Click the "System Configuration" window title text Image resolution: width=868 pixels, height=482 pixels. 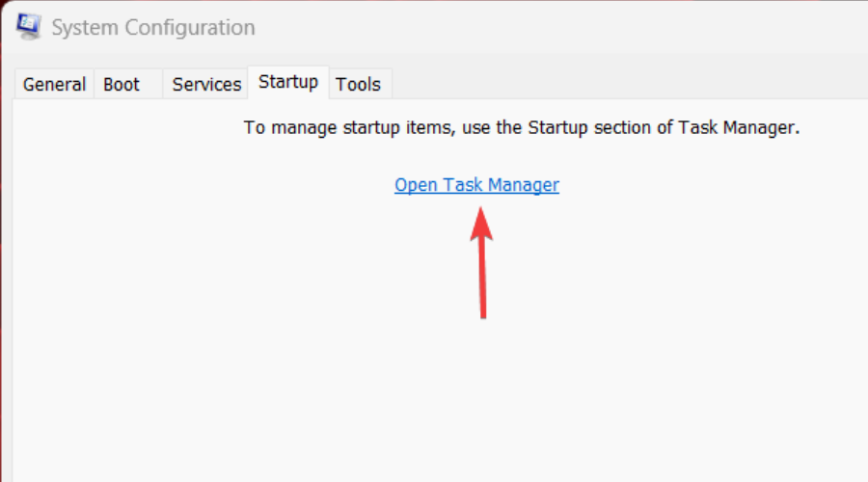pos(153,28)
